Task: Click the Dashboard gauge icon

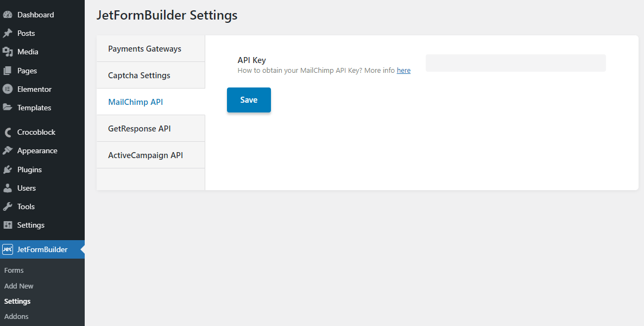Action: [8, 15]
